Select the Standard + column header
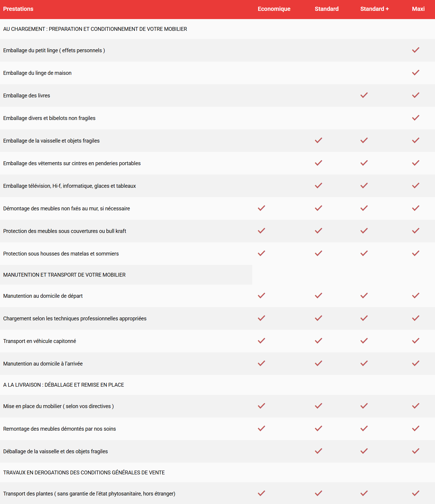435x504 pixels. 374,9
